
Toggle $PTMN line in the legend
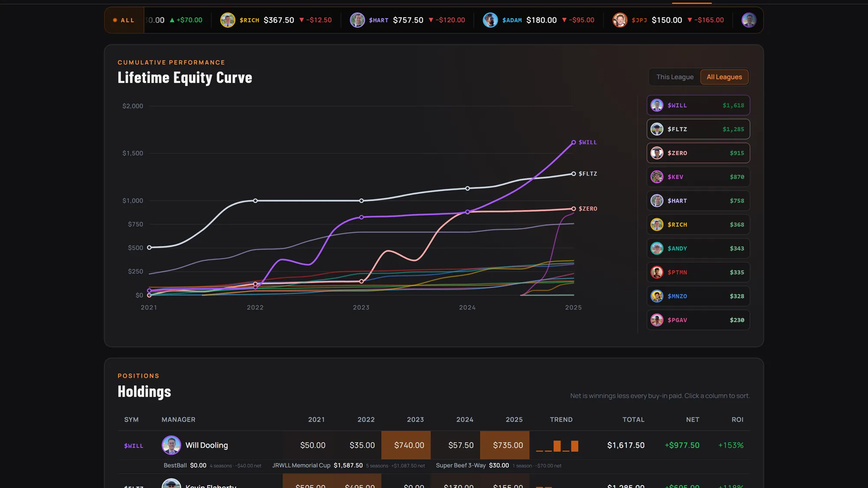[698, 272]
